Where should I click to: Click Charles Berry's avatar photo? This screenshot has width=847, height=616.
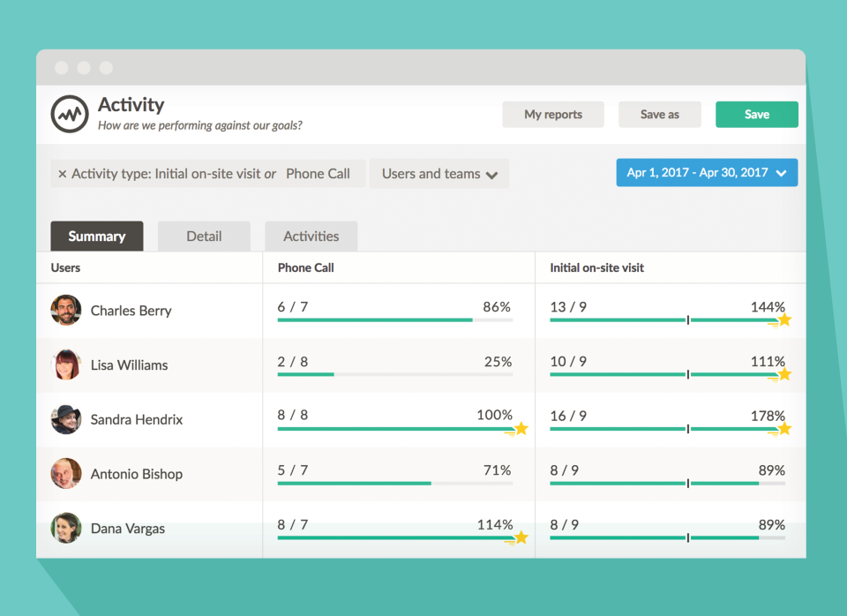[x=66, y=311]
